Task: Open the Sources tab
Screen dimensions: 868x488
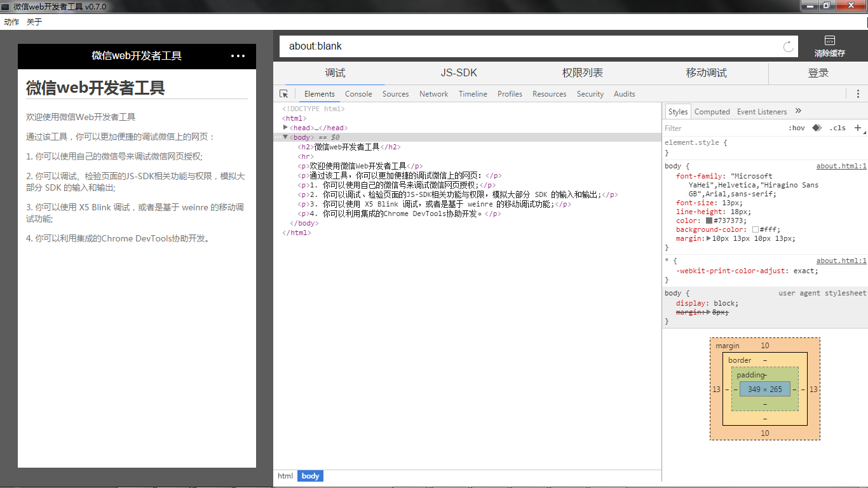Action: pos(395,94)
